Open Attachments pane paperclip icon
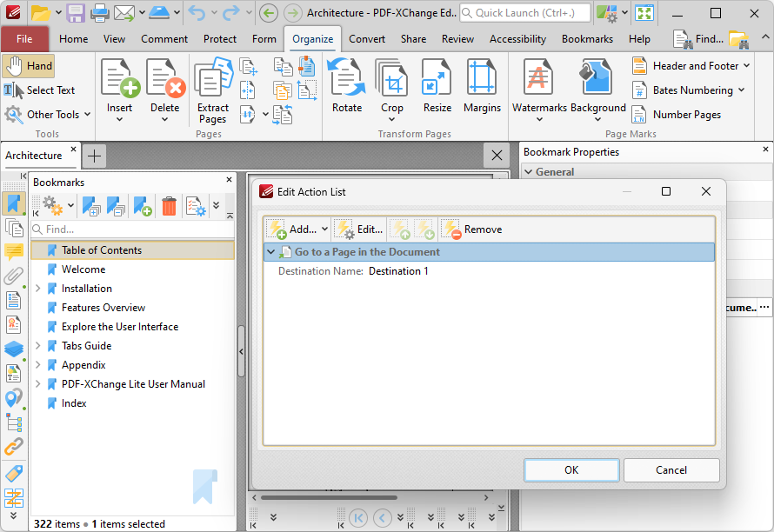 (13, 276)
